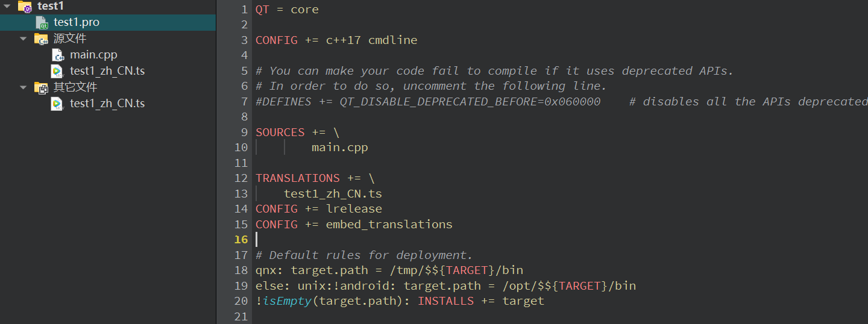Image resolution: width=868 pixels, height=324 pixels.
Task: Click the .ts file icon under 其它文件
Action: click(x=57, y=104)
